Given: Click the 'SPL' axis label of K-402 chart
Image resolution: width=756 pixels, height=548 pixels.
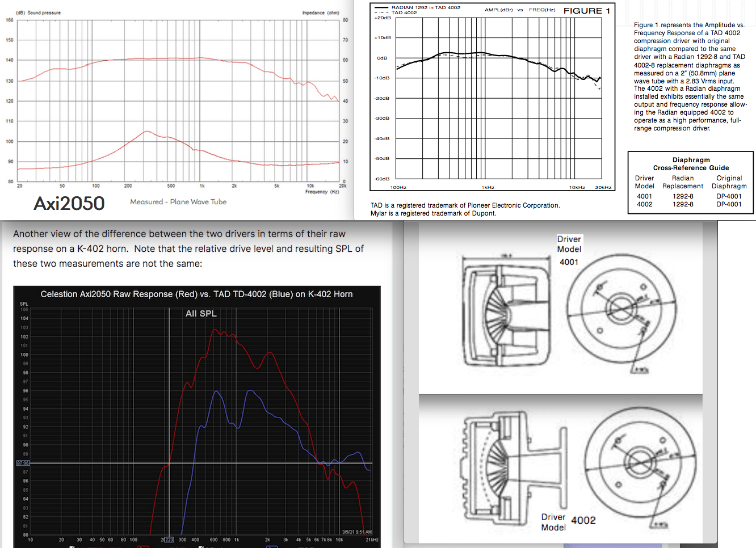Looking at the screenshot, I should pyautogui.click(x=24, y=304).
